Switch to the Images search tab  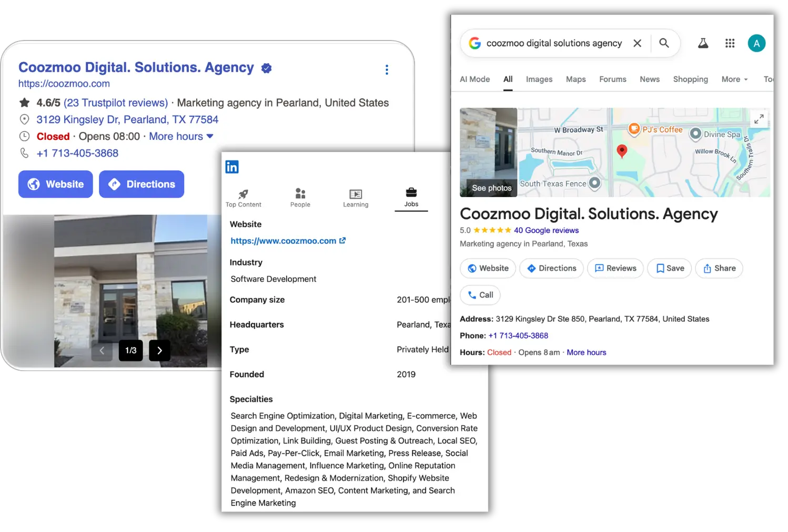[x=539, y=79]
